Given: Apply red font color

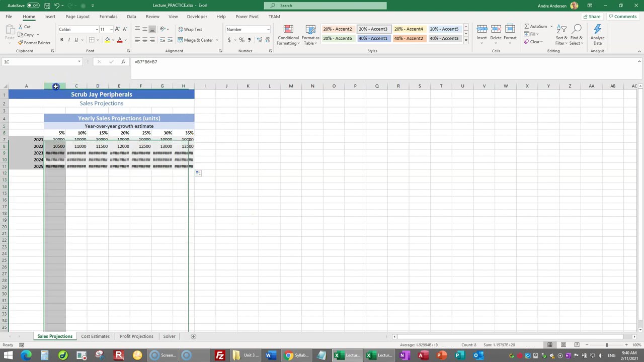Looking at the screenshot, I should coord(120,40).
